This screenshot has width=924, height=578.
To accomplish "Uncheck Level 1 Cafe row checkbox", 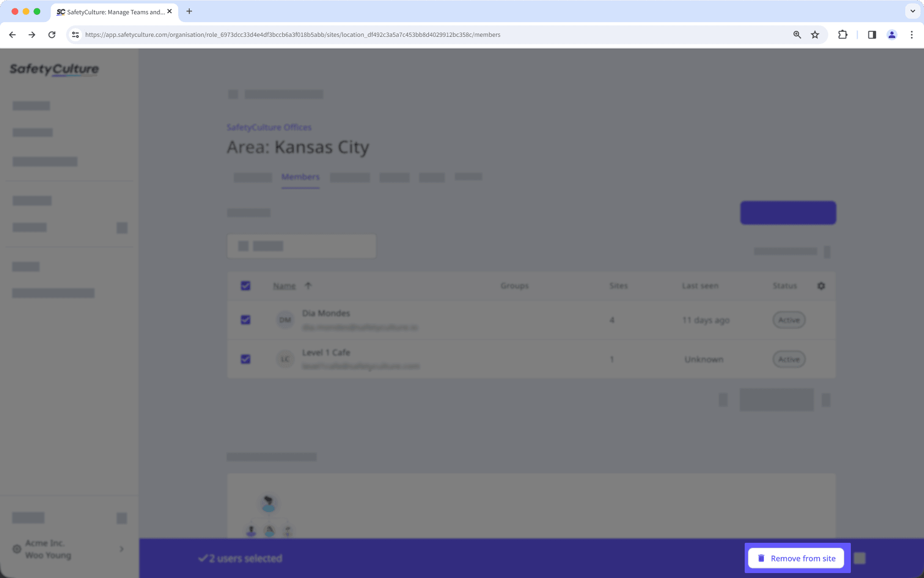I will click(x=245, y=359).
